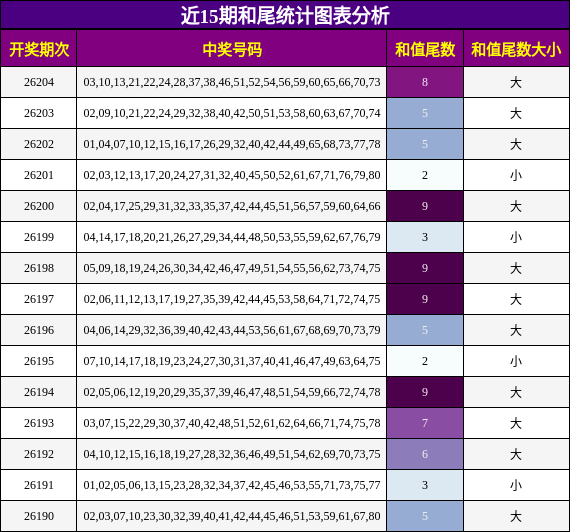Viewport: 570px width, 532px height.
Task: Click sum tail digit 7 in row 26193
Action: [x=425, y=423]
